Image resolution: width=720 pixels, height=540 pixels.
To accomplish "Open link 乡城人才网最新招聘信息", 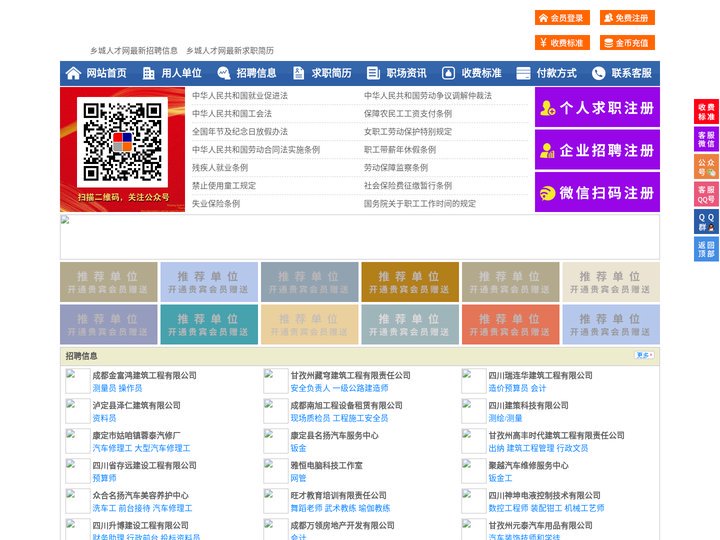I will pyautogui.click(x=134, y=51).
